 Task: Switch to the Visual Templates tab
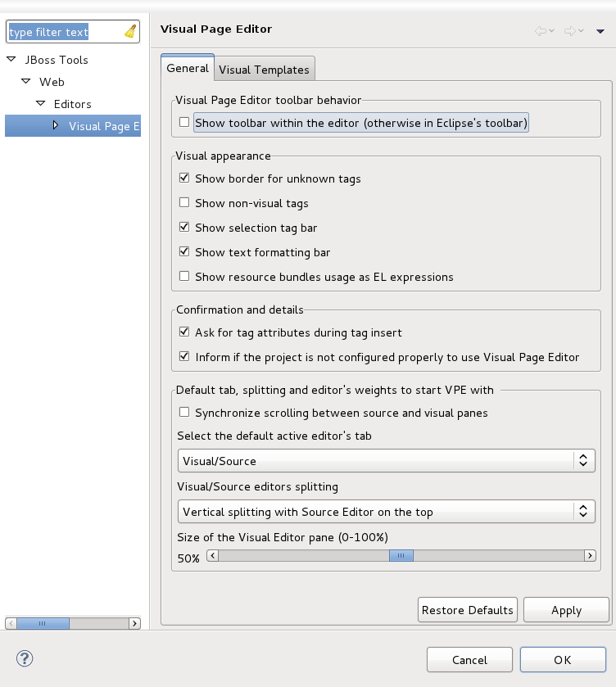pyautogui.click(x=264, y=69)
